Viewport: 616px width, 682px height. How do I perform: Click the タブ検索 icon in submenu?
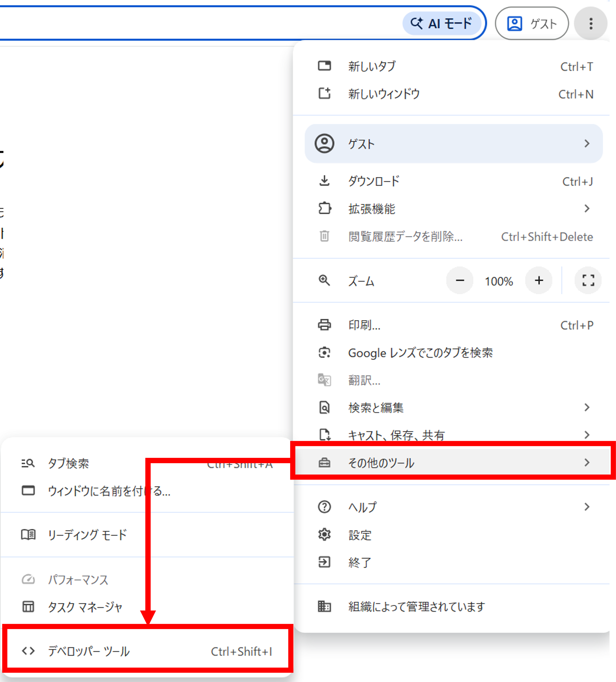tap(28, 463)
